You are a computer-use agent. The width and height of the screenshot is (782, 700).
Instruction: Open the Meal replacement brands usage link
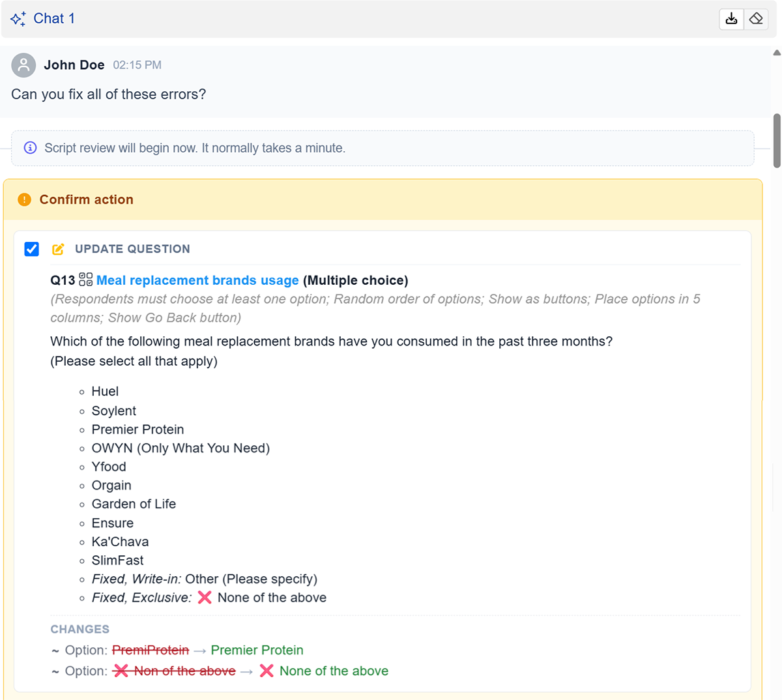point(197,280)
